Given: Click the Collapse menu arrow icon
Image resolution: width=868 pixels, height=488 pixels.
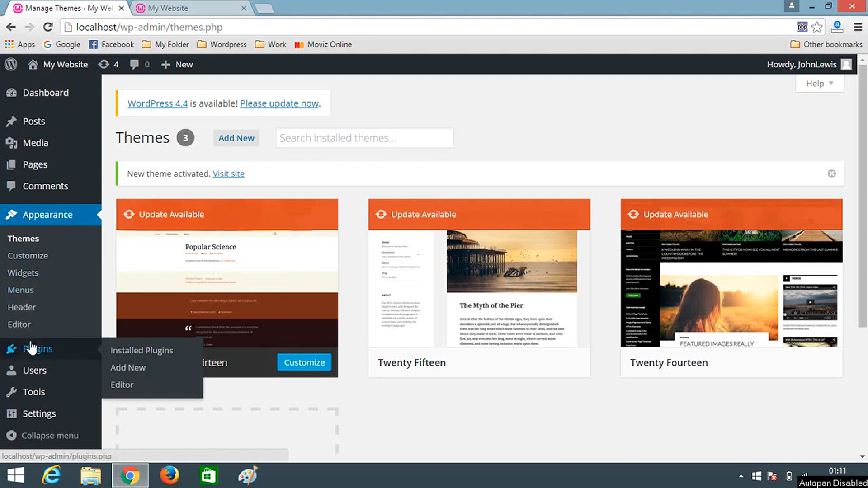Looking at the screenshot, I should coord(12,435).
